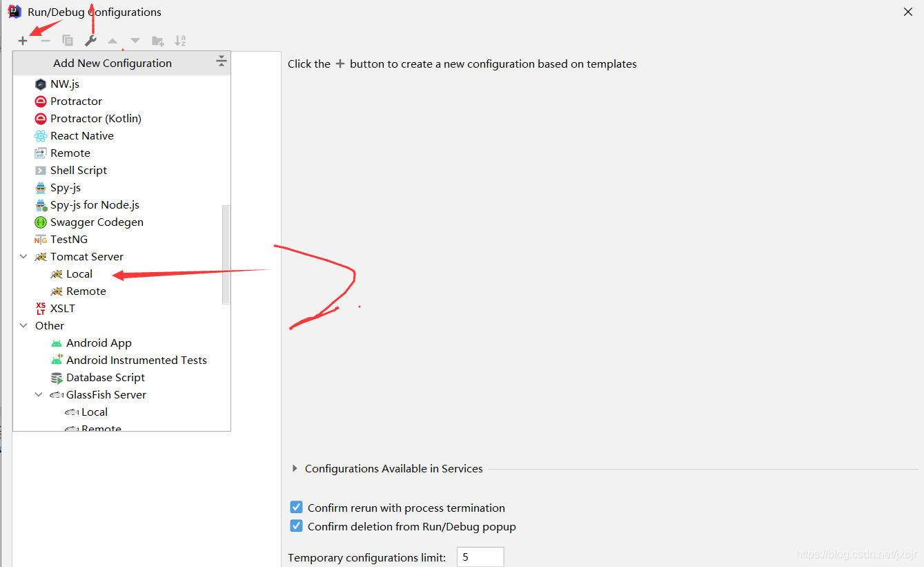Choose React Native configuration type

pos(82,136)
